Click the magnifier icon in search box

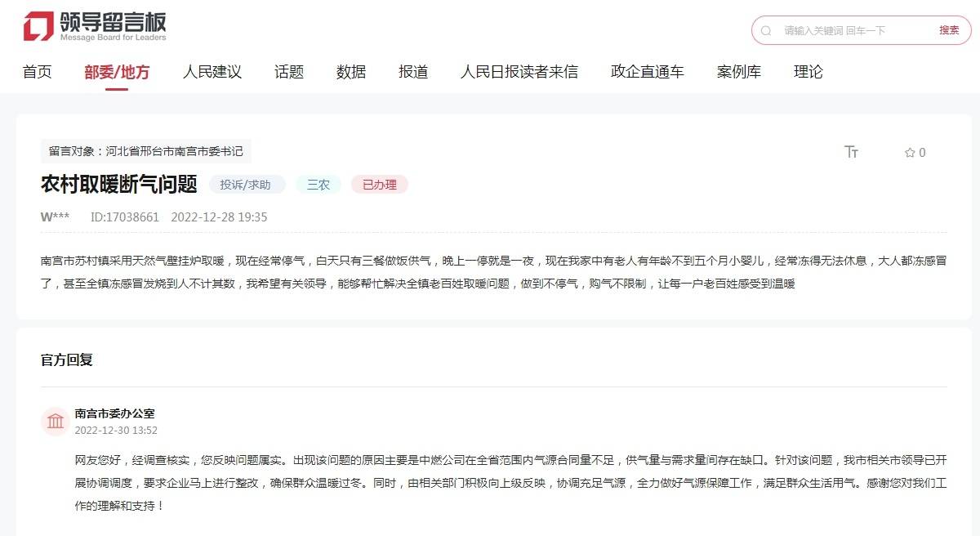pos(766,30)
